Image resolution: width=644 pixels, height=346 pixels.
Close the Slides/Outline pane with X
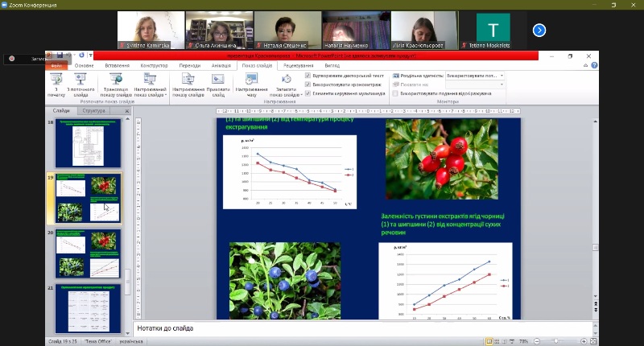pyautogui.click(x=127, y=111)
